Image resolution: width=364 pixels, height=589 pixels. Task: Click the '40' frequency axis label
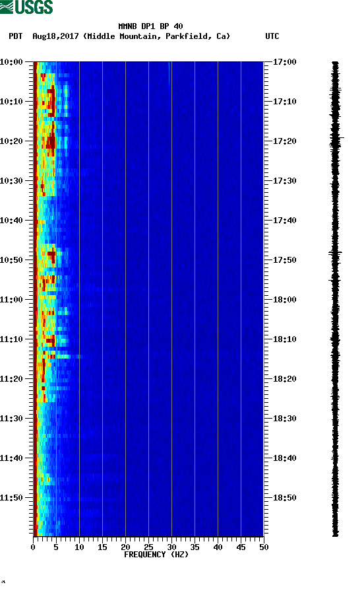pos(218,547)
